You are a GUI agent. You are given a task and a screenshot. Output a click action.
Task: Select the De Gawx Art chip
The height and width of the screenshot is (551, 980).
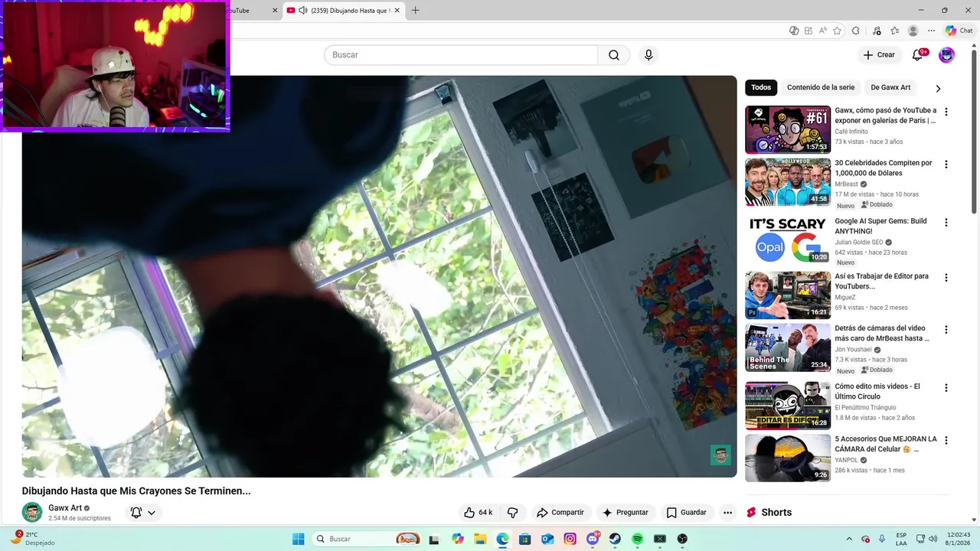pos(890,87)
